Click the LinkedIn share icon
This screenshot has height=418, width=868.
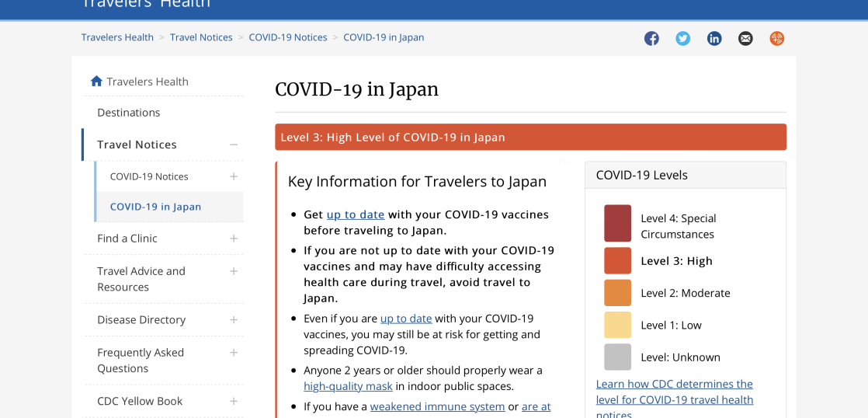714,38
